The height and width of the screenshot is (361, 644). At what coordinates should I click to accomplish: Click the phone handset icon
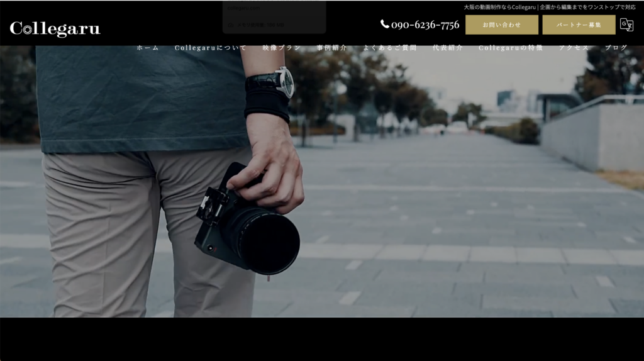click(385, 24)
